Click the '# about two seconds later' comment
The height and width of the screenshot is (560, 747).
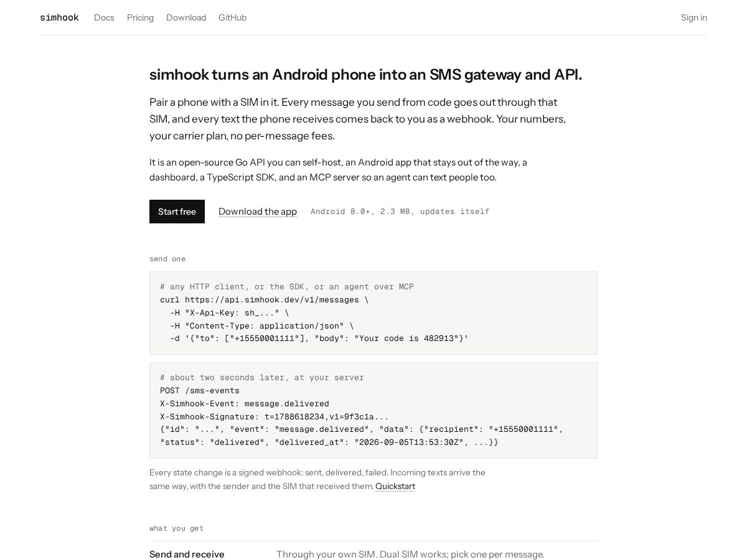pyautogui.click(x=262, y=378)
